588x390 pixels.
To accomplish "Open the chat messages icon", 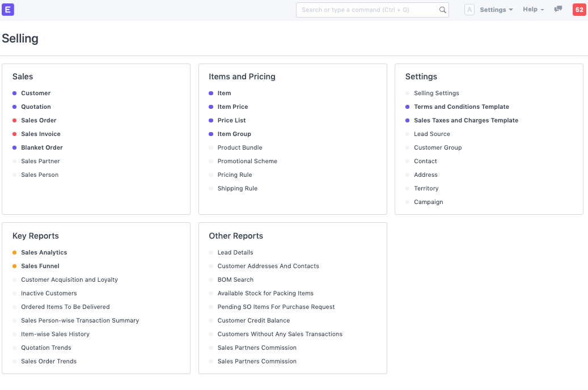I will click(x=558, y=9).
